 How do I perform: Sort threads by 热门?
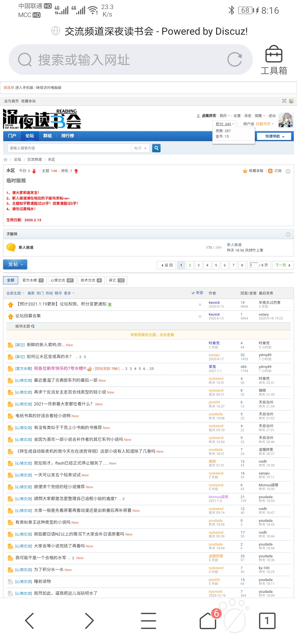[x=40, y=293]
